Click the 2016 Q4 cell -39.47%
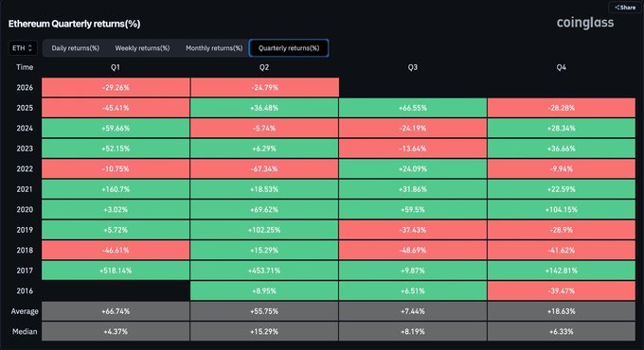644x350 pixels. click(562, 290)
